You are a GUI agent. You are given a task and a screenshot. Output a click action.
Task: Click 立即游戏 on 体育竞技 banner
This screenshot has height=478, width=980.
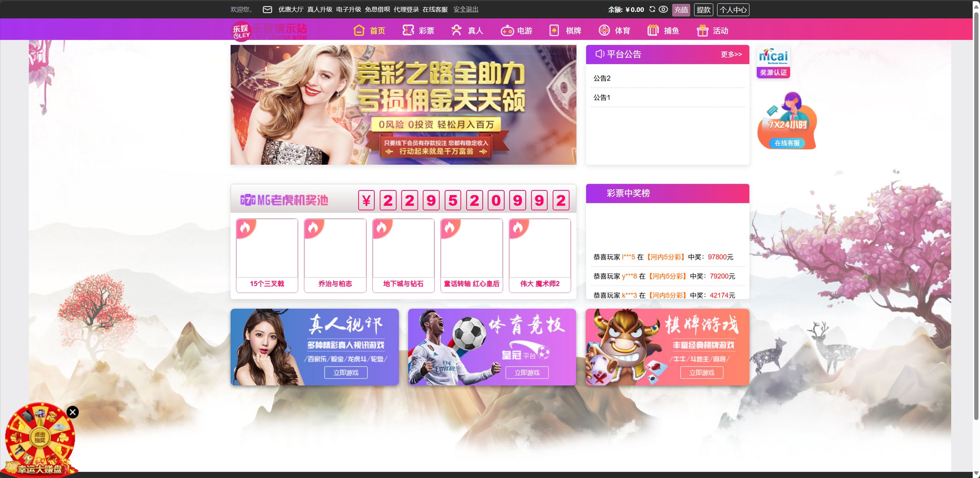point(527,372)
